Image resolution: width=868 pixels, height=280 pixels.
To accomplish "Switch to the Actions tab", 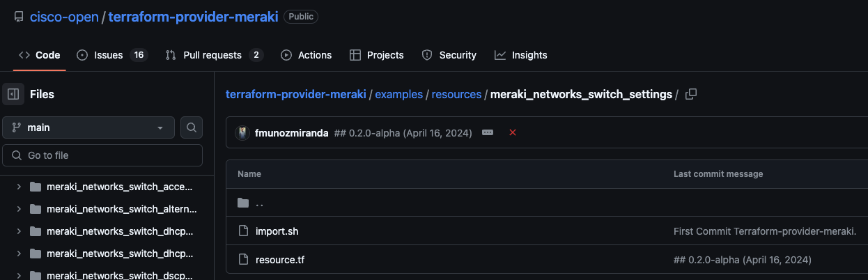I will tap(306, 55).
